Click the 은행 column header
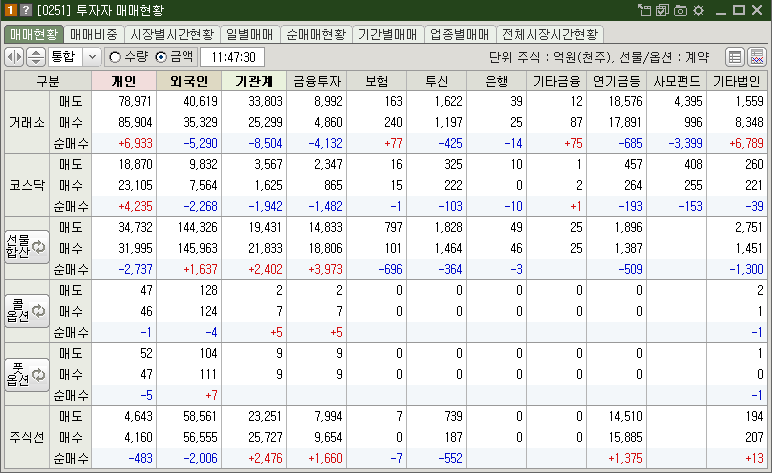 coord(497,81)
